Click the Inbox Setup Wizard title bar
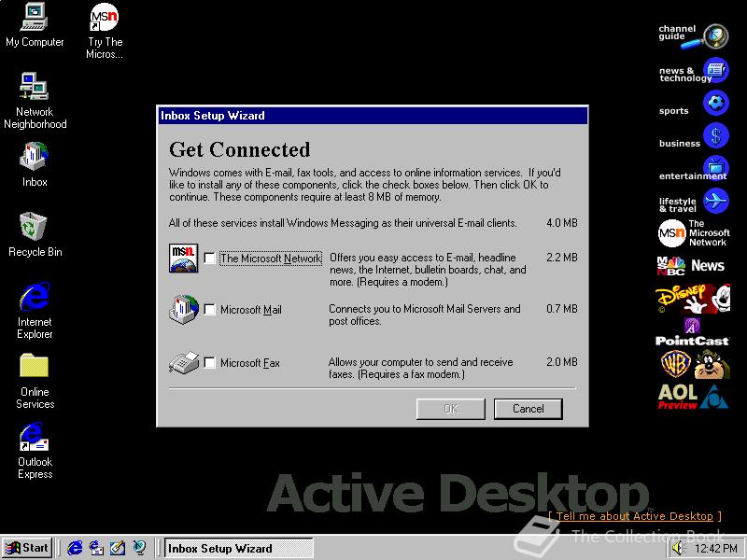 (x=373, y=116)
